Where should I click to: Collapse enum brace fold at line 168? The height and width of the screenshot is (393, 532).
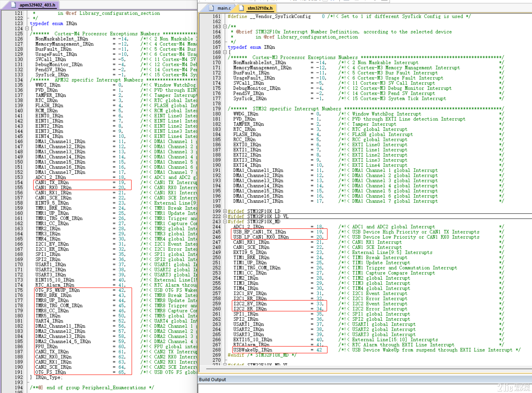225,52
